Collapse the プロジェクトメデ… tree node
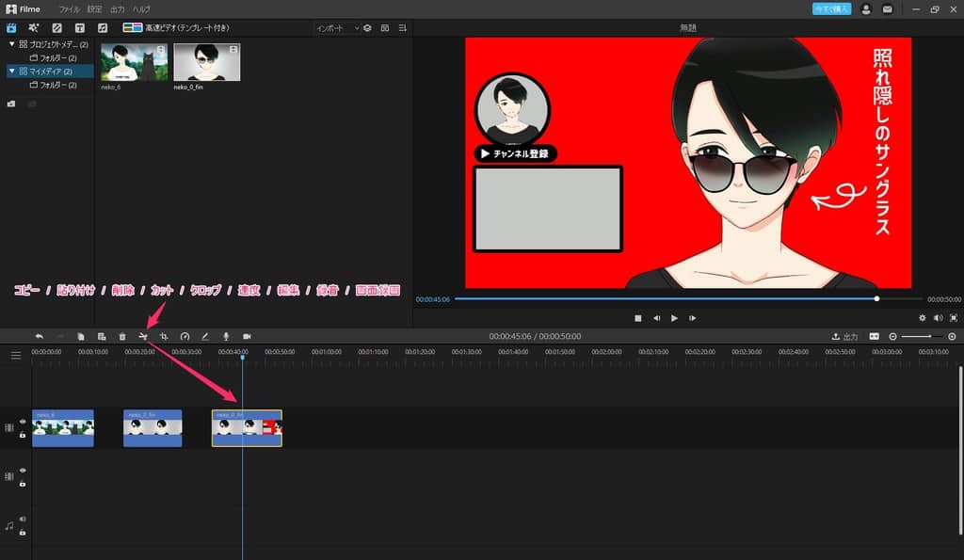 [x=11, y=44]
